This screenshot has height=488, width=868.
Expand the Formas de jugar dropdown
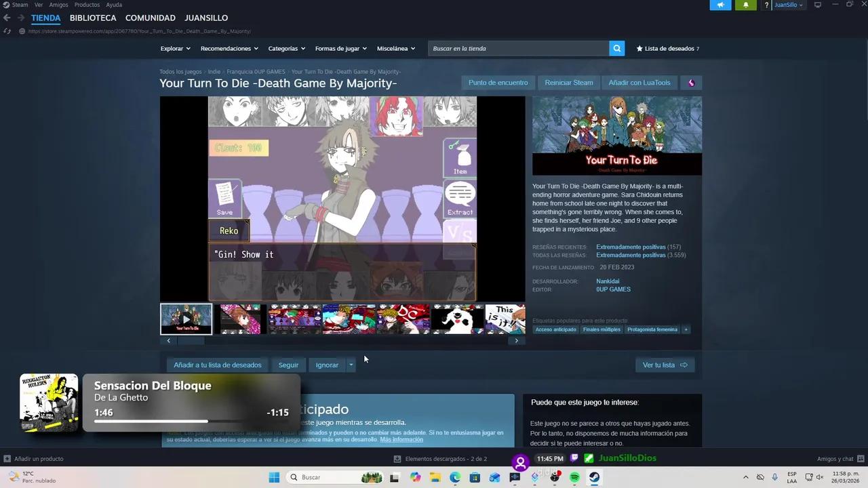tap(340, 48)
